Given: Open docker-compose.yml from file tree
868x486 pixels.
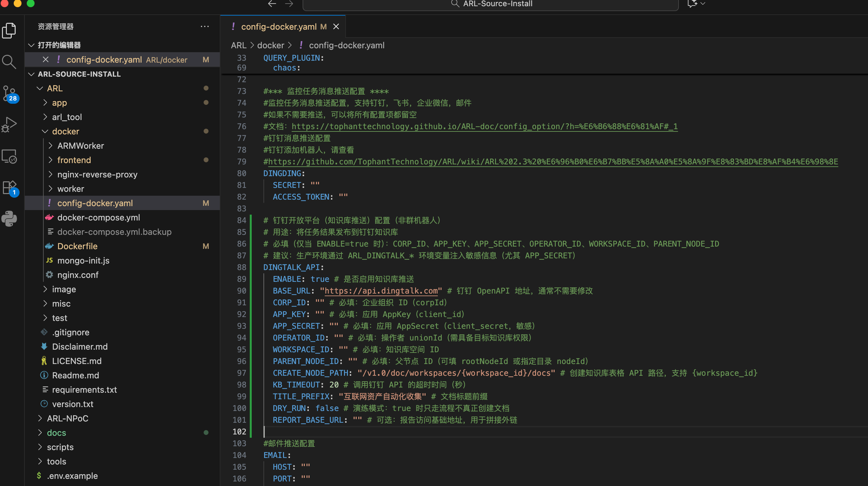Looking at the screenshot, I should pos(98,217).
